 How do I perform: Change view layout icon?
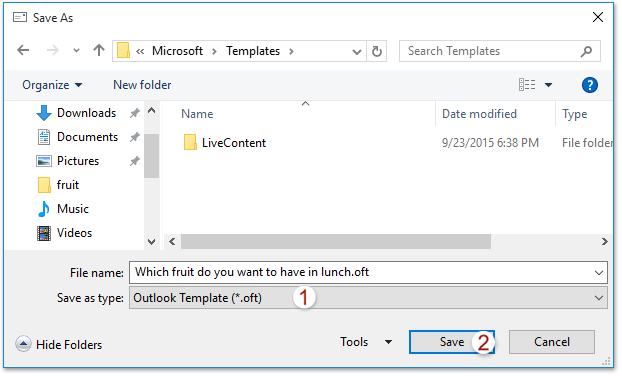click(x=527, y=84)
